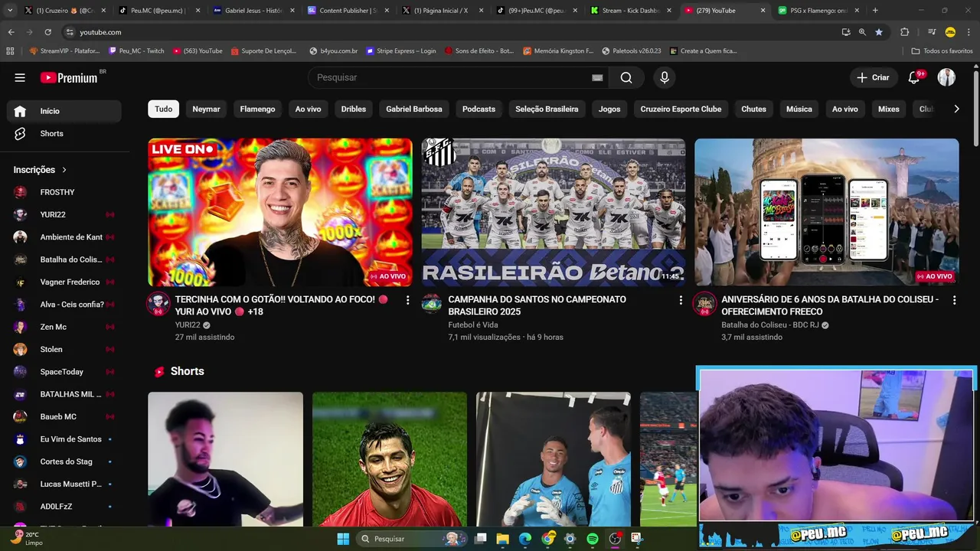Open Futebol é Vida channel avatar
This screenshot has height=551, width=980.
pyautogui.click(x=432, y=304)
